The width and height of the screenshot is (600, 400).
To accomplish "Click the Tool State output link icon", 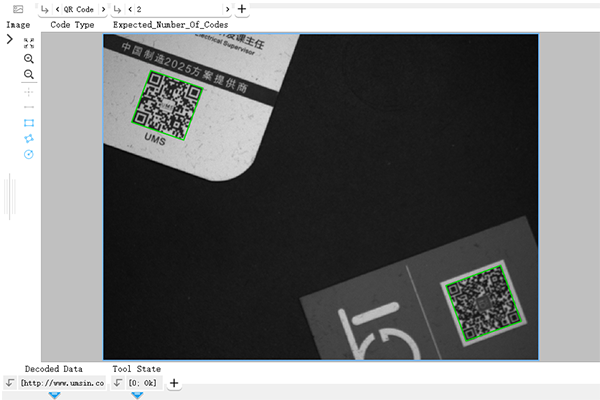I will tap(118, 382).
